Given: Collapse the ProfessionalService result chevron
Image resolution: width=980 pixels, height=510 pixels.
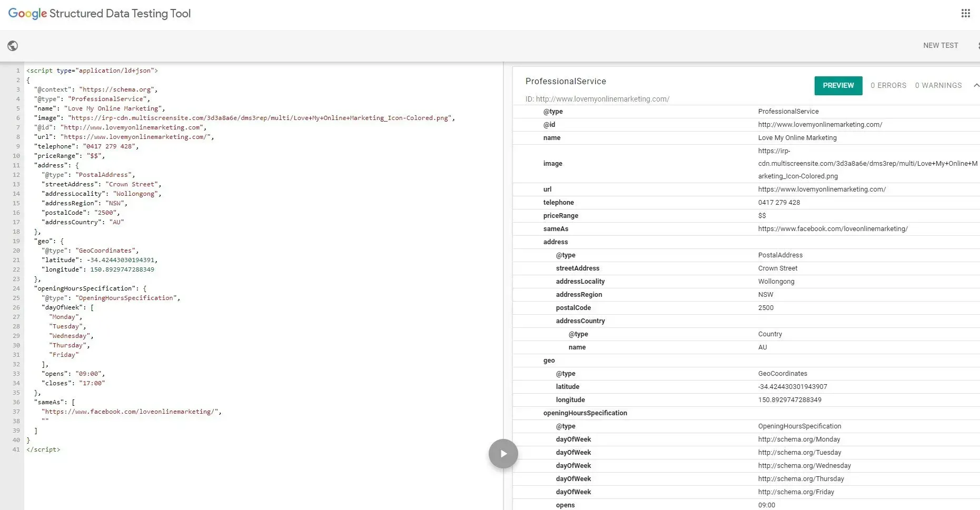Looking at the screenshot, I should [976, 85].
